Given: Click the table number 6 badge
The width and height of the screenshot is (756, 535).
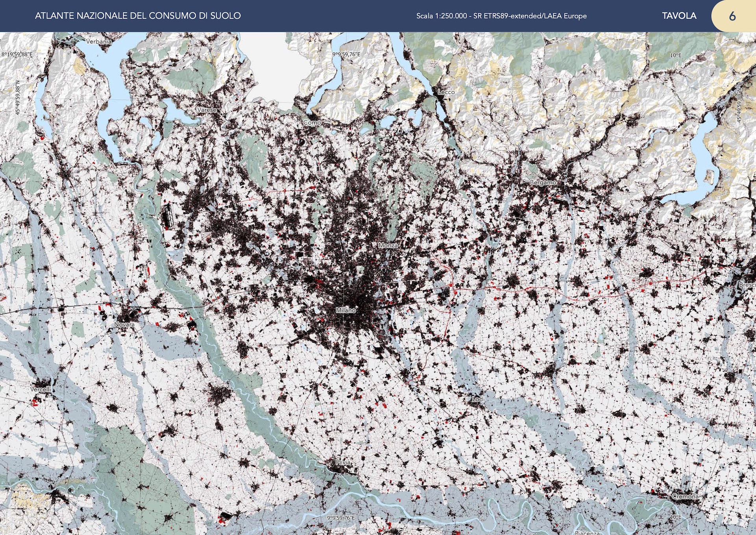Looking at the screenshot, I should [x=732, y=16].
